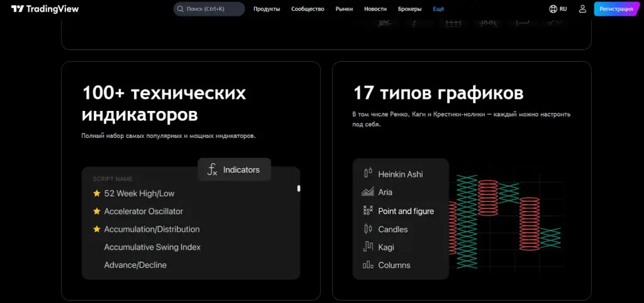Select the Advance/Decline indicator
The width and height of the screenshot is (644, 303).
135,265
